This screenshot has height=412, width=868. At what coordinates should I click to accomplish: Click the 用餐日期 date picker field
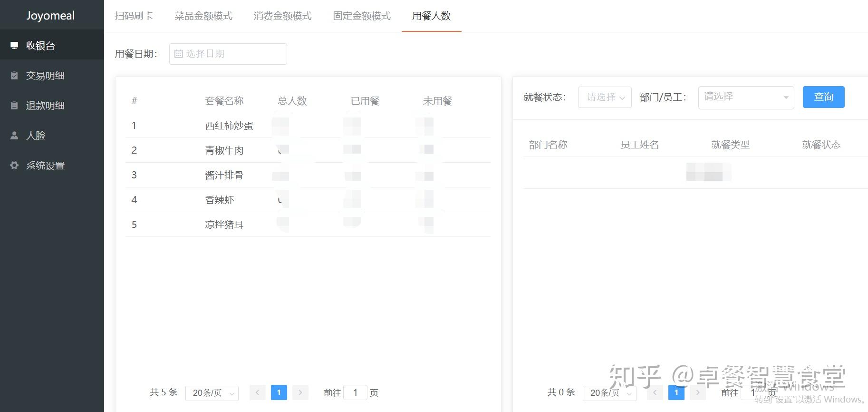click(228, 54)
